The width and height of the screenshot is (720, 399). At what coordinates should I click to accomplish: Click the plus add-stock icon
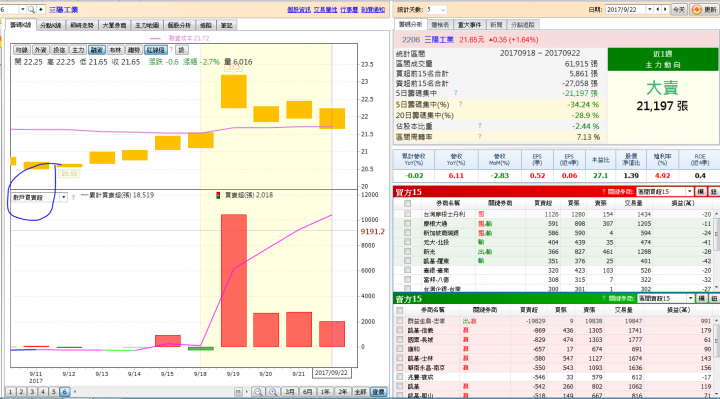[x=41, y=10]
